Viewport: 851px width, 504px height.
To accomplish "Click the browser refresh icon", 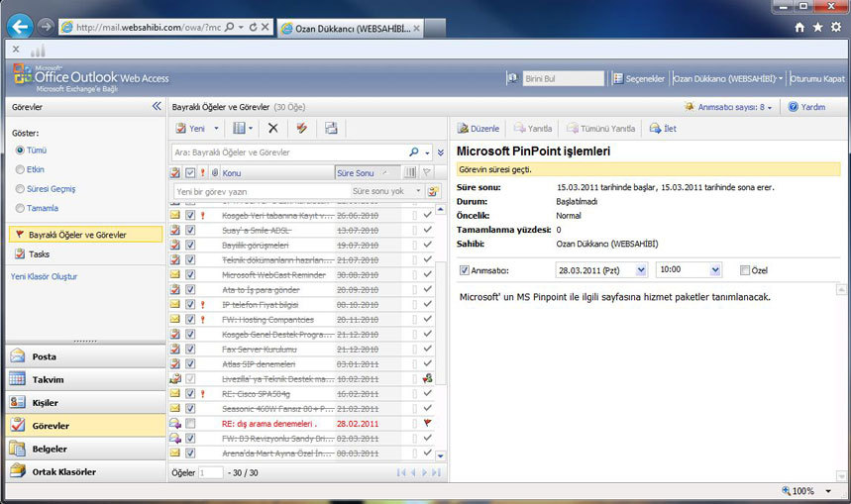I will [253, 27].
